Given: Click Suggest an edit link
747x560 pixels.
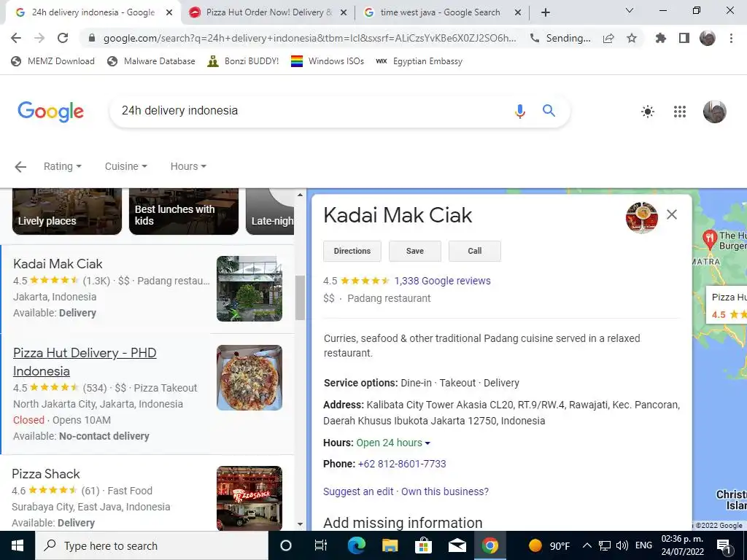Looking at the screenshot, I should [x=358, y=491].
